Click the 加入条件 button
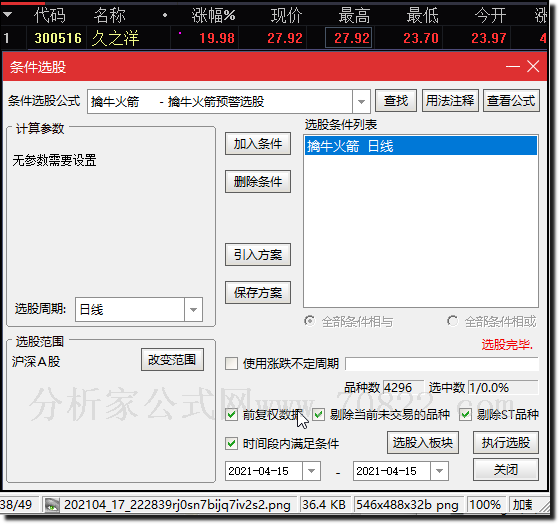 pyautogui.click(x=258, y=144)
